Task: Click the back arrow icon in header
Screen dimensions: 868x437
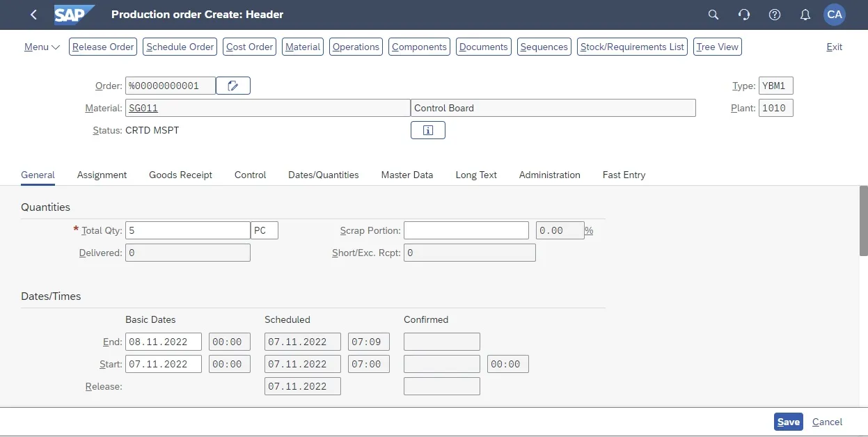Action: click(x=33, y=15)
